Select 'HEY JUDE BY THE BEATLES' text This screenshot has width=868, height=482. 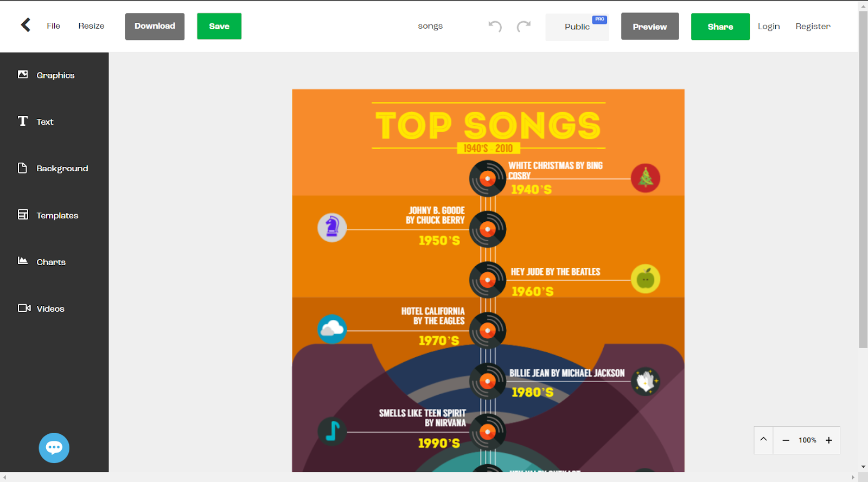click(556, 272)
